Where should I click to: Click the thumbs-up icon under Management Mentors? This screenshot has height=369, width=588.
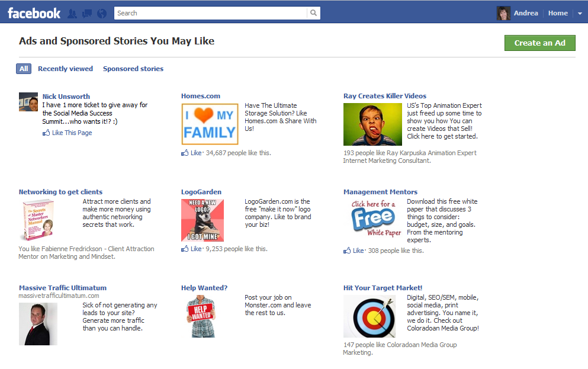[347, 251]
